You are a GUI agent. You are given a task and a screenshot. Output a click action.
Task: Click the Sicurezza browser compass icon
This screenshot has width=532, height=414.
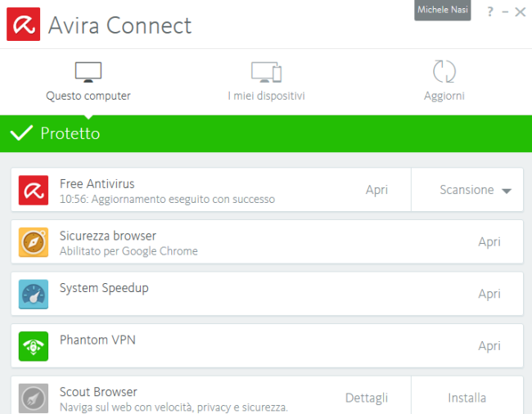pos(34,242)
